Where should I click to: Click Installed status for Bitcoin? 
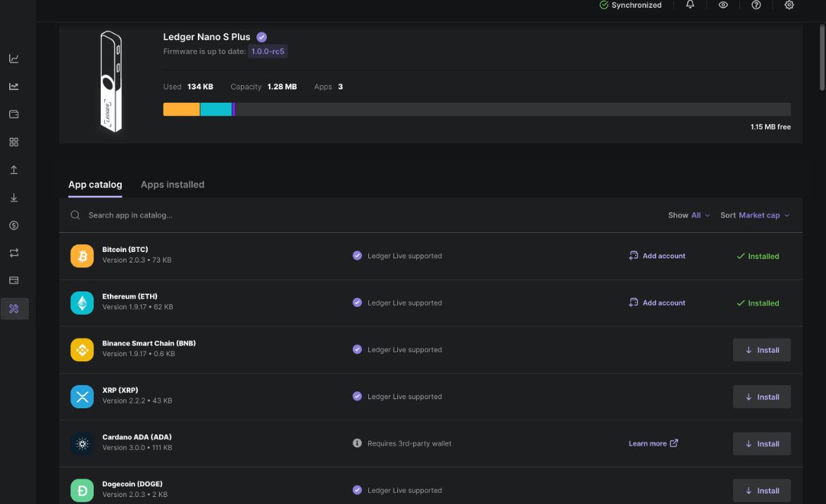click(758, 256)
